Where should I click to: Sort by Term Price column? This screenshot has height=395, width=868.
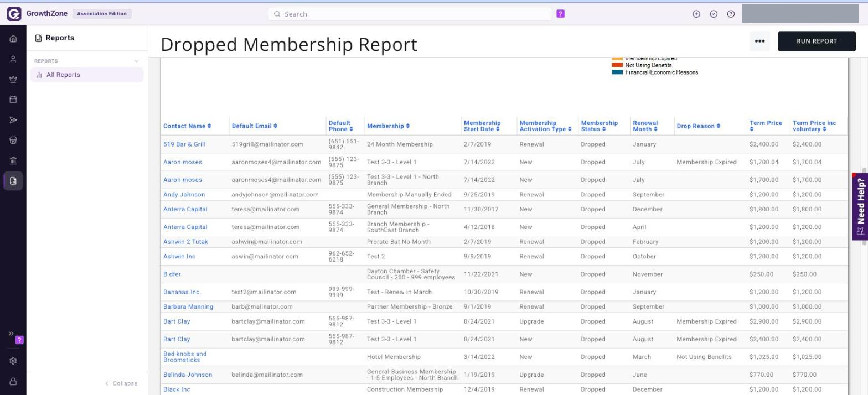click(x=766, y=126)
